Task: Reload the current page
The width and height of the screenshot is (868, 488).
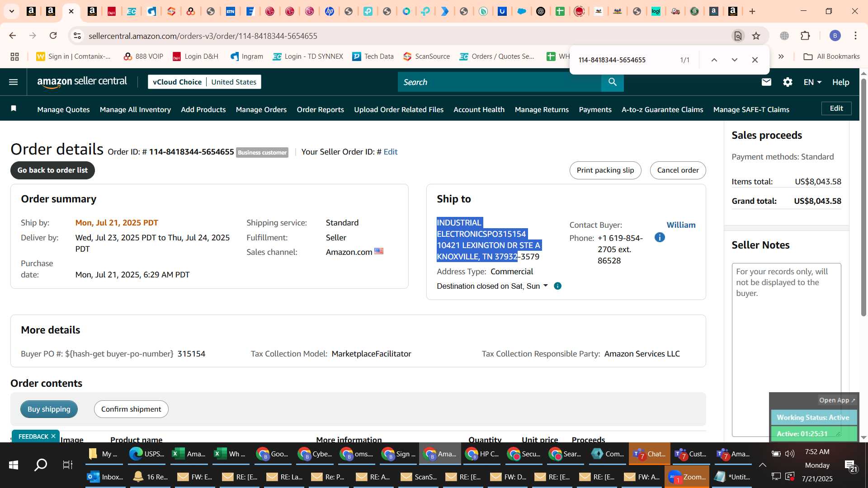Action: (x=53, y=36)
